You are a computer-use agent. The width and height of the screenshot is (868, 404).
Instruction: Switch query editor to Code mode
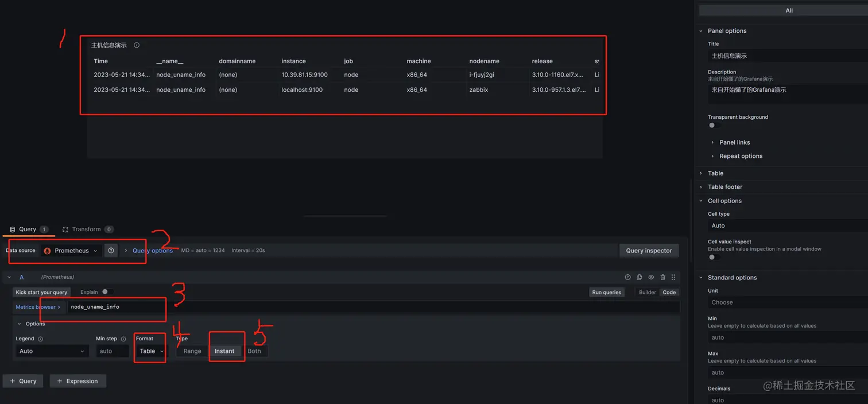[x=669, y=292]
